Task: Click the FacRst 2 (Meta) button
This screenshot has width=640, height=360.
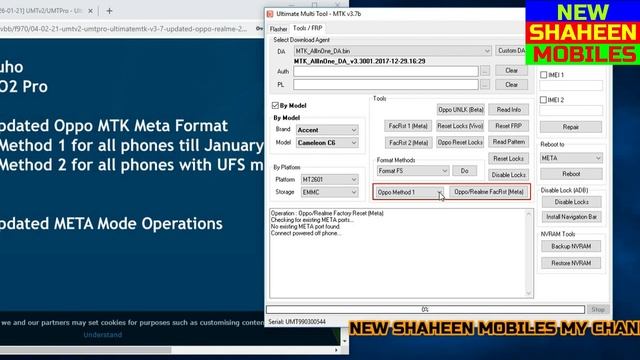Action: (x=408, y=142)
